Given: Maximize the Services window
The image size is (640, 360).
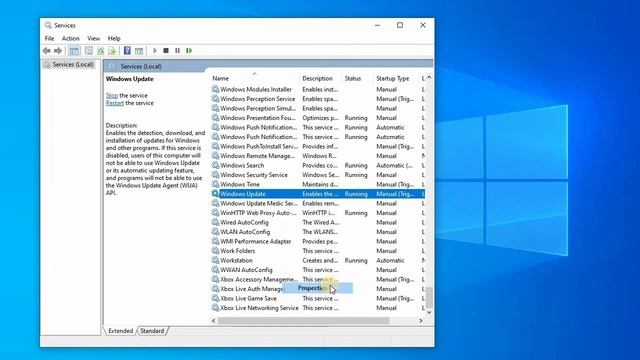Looking at the screenshot, I should pos(400,25).
